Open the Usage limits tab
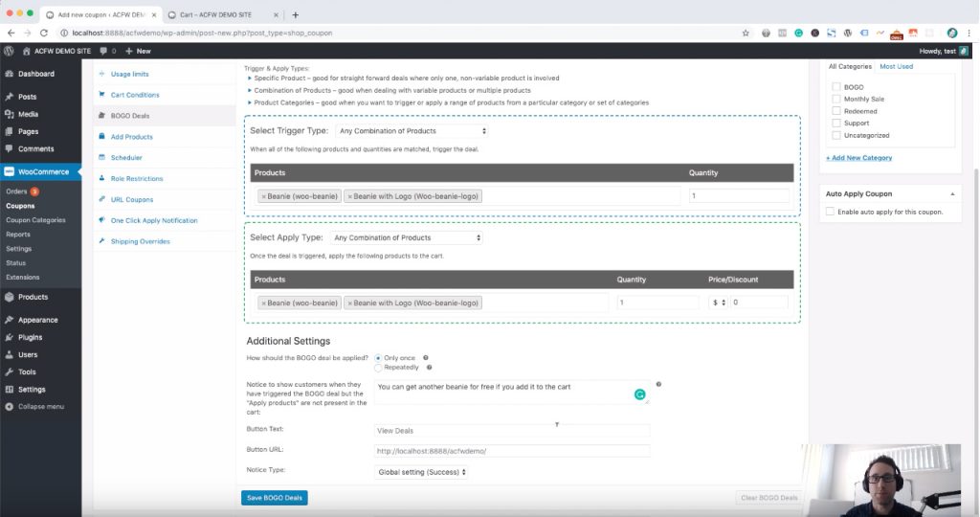This screenshot has width=980, height=517. tap(129, 74)
